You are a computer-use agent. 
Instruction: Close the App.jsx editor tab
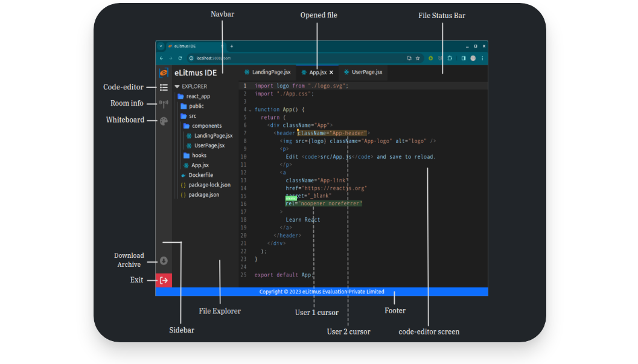coord(331,72)
